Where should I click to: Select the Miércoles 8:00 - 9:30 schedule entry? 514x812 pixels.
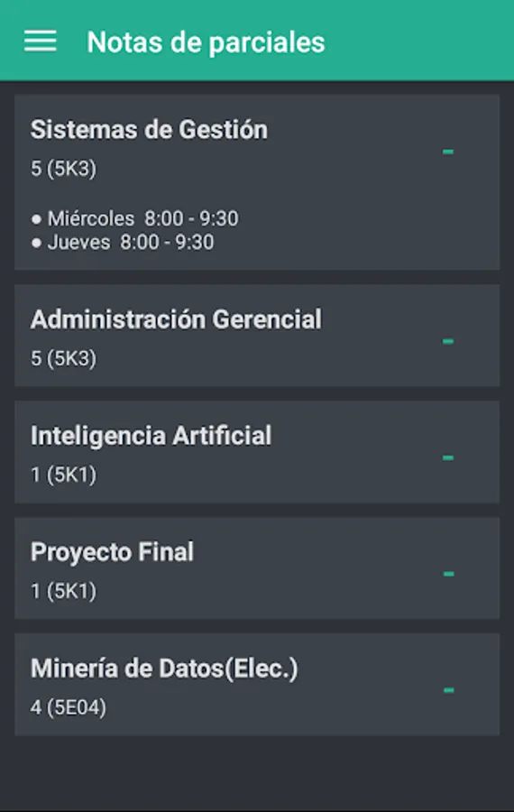[x=135, y=218]
